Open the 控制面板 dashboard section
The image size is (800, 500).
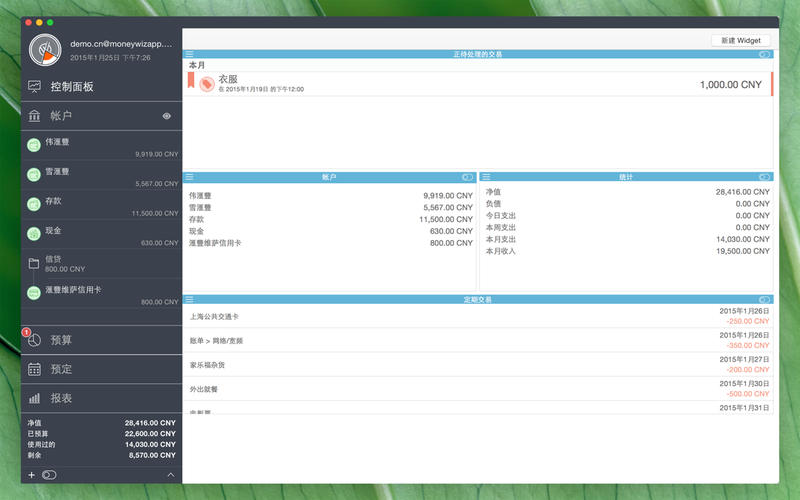click(72, 87)
